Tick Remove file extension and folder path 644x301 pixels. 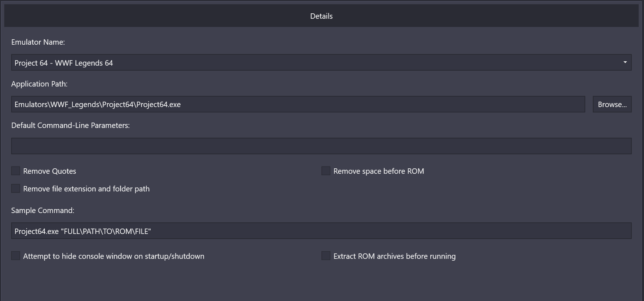[15, 188]
